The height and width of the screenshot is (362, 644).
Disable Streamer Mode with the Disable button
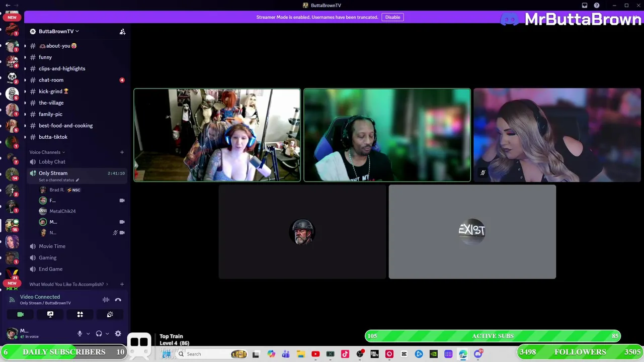[392, 17]
